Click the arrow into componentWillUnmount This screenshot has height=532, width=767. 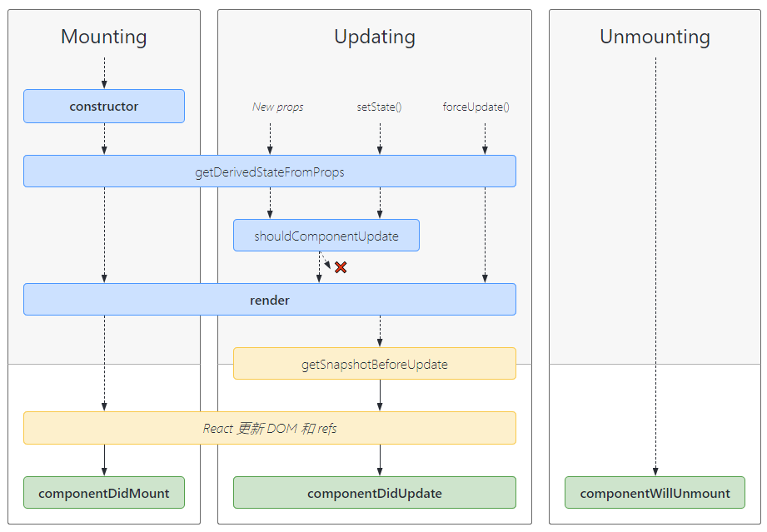655,266
